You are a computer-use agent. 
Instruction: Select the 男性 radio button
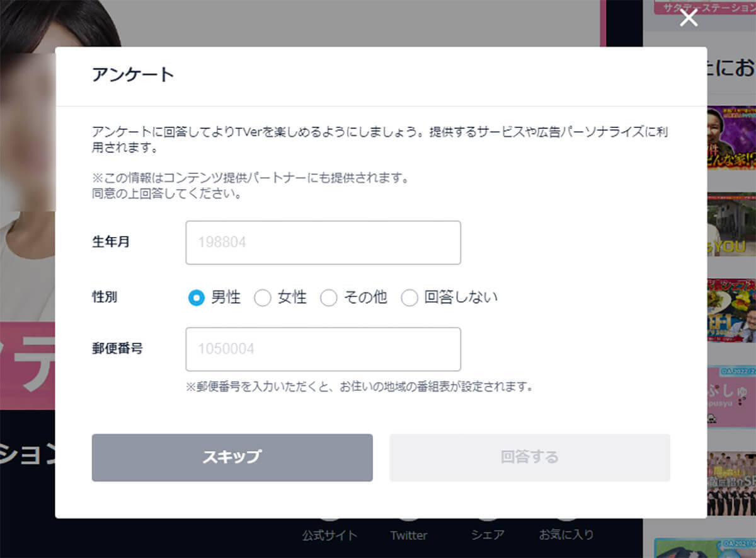pyautogui.click(x=197, y=298)
